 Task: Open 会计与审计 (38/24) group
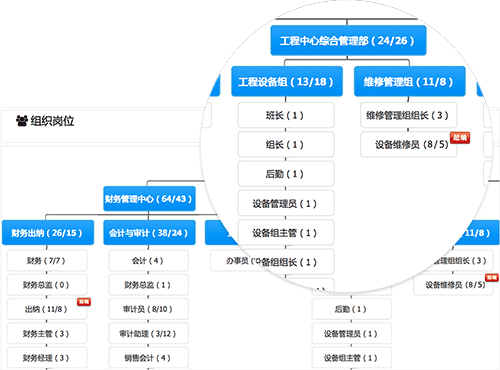click(149, 232)
